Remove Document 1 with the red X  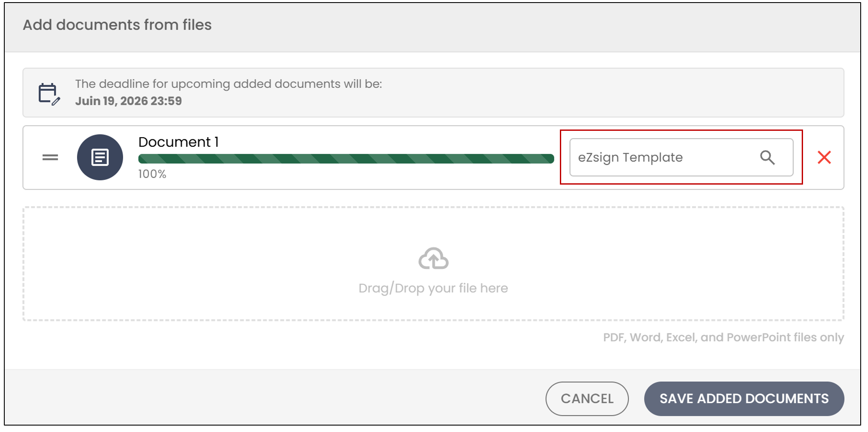824,157
